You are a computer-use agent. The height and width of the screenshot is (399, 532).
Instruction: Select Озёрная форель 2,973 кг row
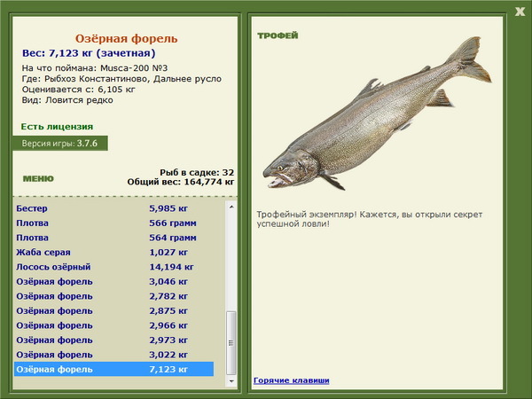click(x=114, y=340)
